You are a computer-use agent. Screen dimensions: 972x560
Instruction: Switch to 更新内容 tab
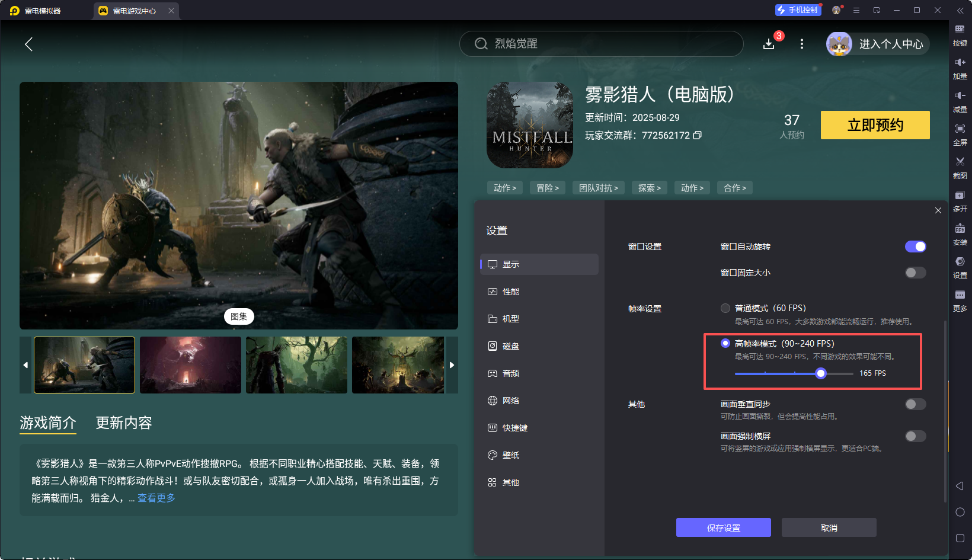click(124, 423)
